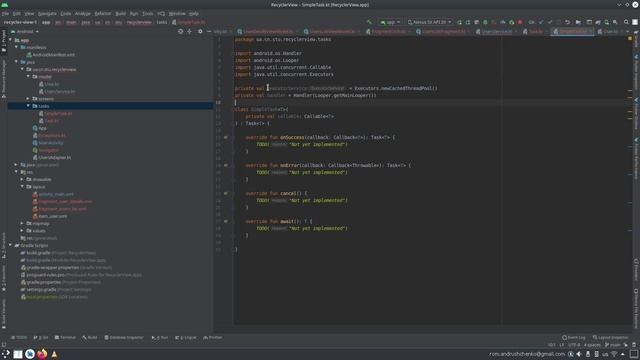Screen dimensions: 640x360
Task: Expand the drawable folder
Action: (22, 180)
